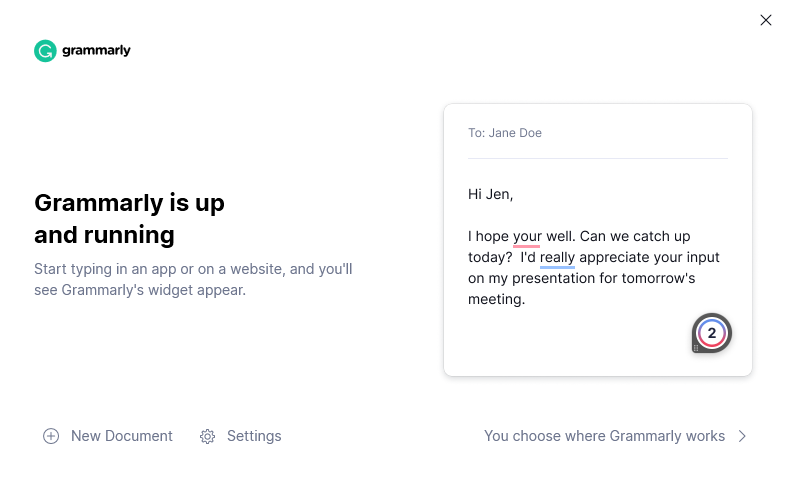
Task: Click the Settings gear icon
Action: 208,436
